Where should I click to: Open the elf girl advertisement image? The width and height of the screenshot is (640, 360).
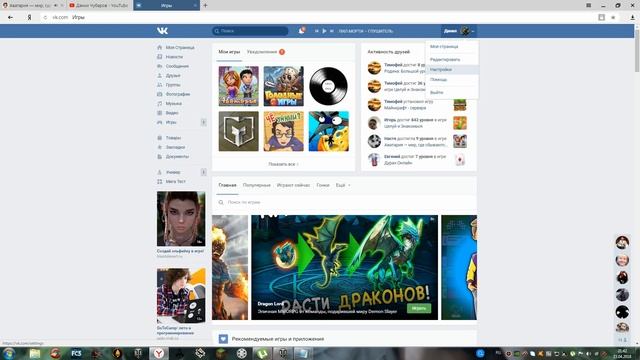181,219
